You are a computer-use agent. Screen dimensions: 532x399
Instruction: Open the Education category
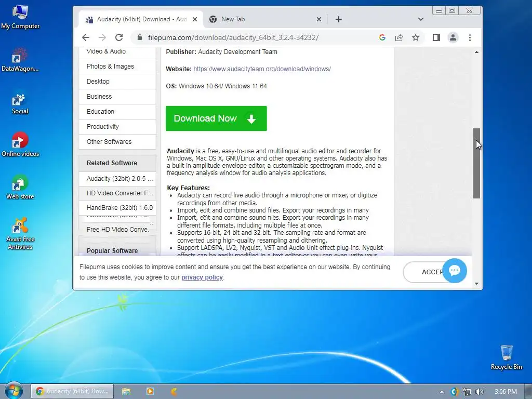[117, 112]
